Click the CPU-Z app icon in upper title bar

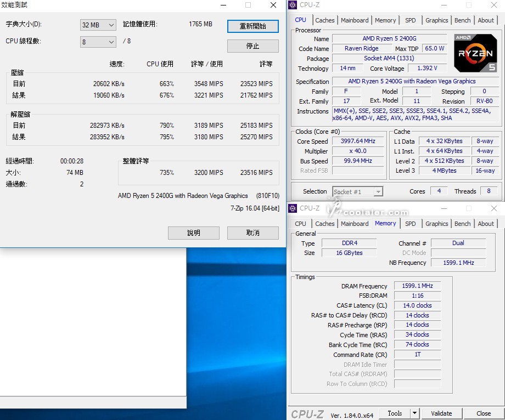coord(293,5)
